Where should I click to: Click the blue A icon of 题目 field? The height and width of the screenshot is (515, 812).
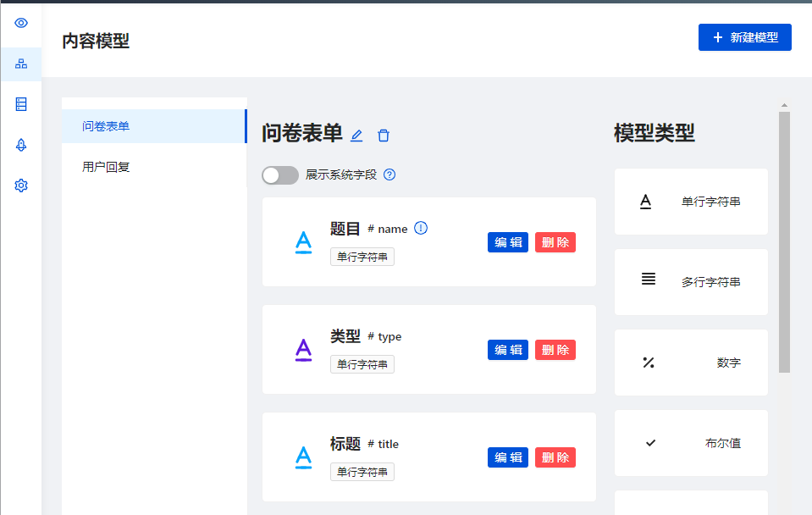click(303, 242)
